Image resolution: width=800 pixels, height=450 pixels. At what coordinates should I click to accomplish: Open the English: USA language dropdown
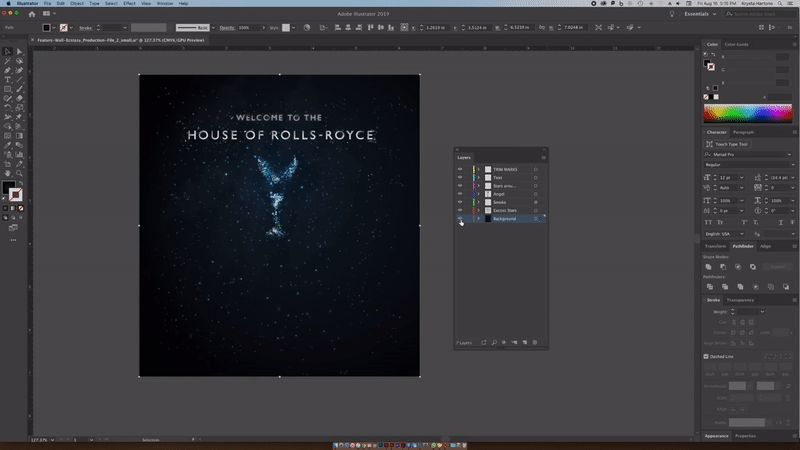click(x=742, y=234)
